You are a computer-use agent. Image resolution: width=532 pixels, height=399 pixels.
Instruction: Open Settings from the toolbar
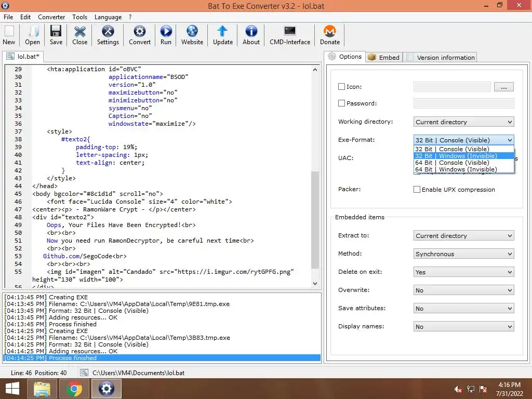[x=108, y=35]
